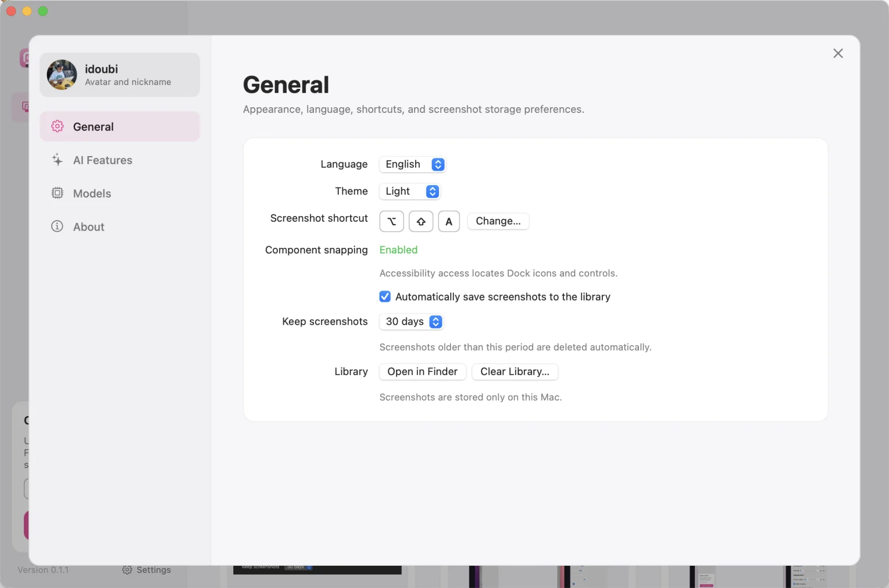Click the macOS red close window button
This screenshot has width=889, height=588.
coord(11,11)
